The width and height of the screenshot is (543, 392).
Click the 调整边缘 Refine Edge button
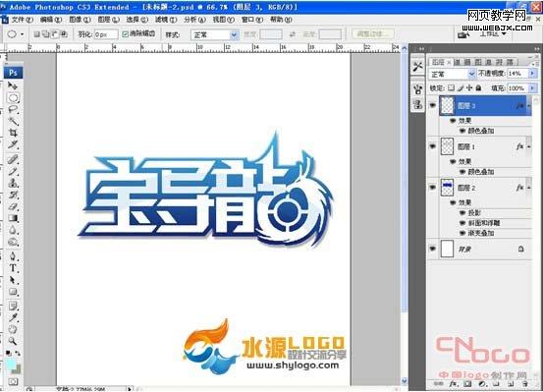(x=373, y=34)
